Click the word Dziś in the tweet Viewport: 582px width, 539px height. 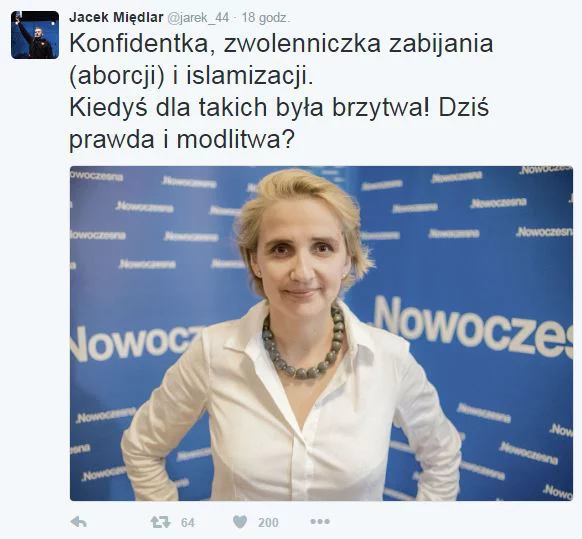coord(463,108)
